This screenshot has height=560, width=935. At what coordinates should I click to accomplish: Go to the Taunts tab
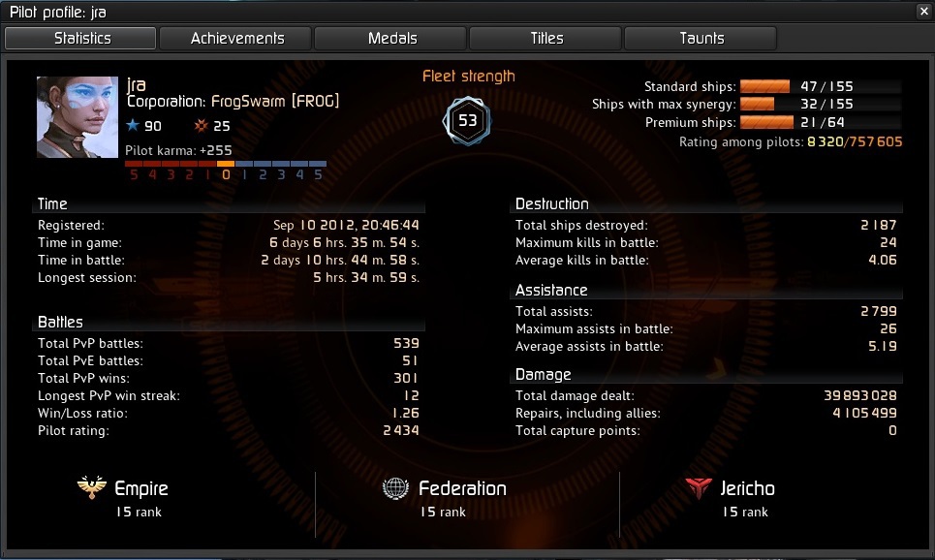(x=701, y=38)
